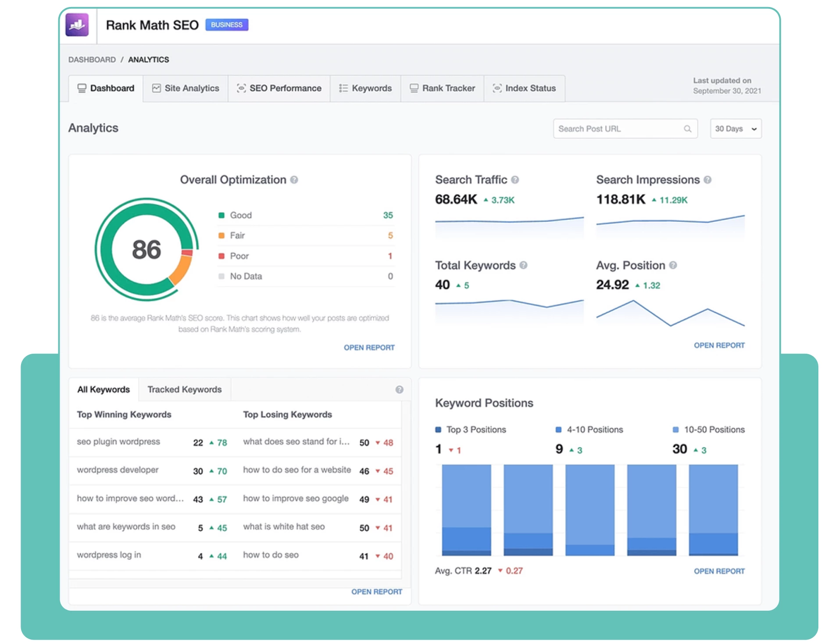Select the Dashboard tab
This screenshot has width=839, height=644.
coord(106,88)
